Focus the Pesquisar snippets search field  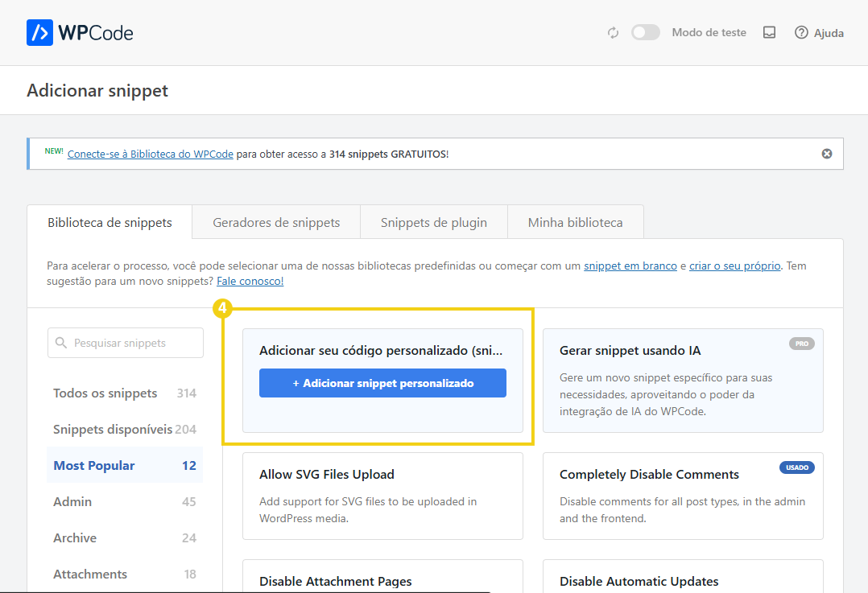pos(126,343)
